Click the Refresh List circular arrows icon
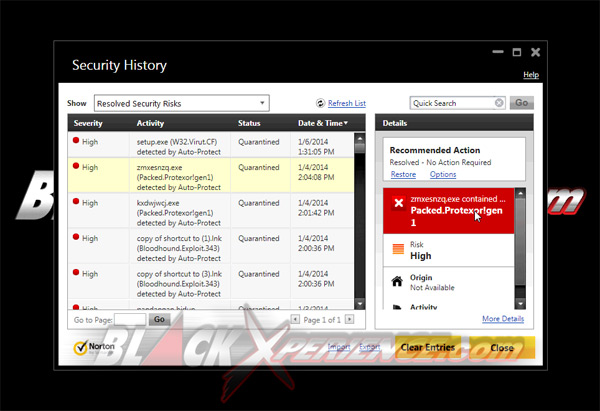 320,103
